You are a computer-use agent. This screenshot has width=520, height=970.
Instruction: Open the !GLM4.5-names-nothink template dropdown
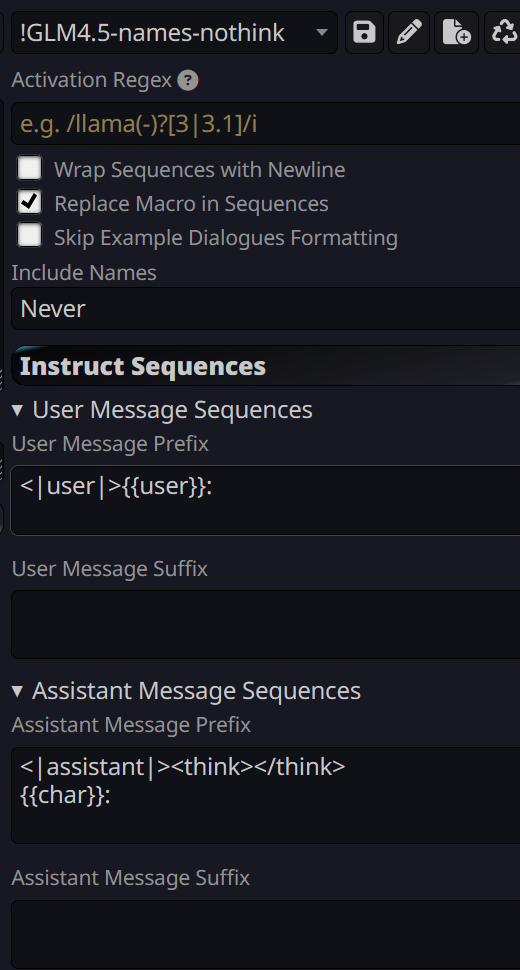pyautogui.click(x=174, y=32)
